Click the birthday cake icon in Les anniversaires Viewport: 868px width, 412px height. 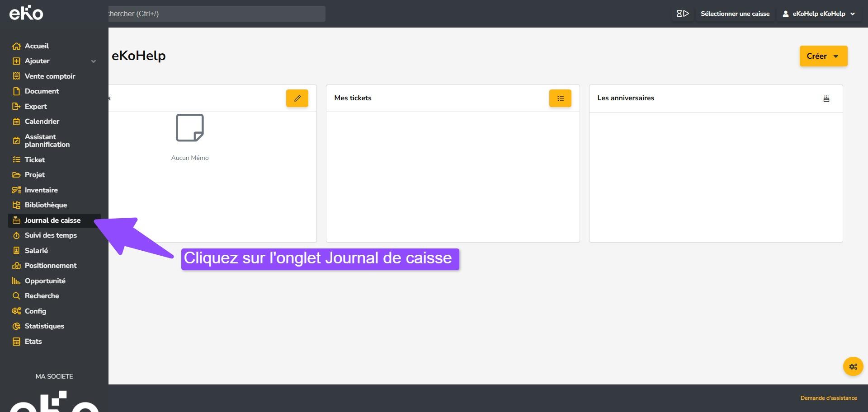coord(826,98)
